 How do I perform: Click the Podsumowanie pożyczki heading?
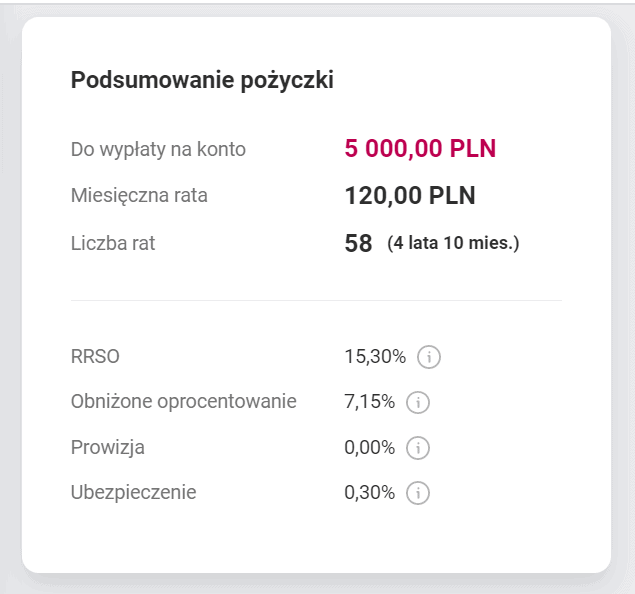coord(202,81)
